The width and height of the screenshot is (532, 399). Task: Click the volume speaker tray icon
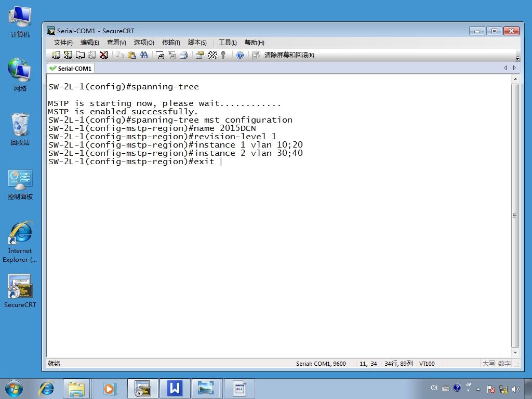516,389
